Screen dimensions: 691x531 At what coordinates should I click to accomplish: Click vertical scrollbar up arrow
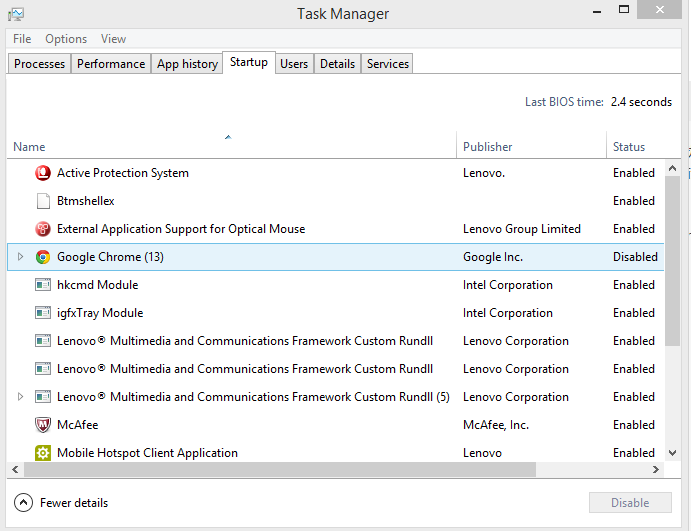(672, 168)
